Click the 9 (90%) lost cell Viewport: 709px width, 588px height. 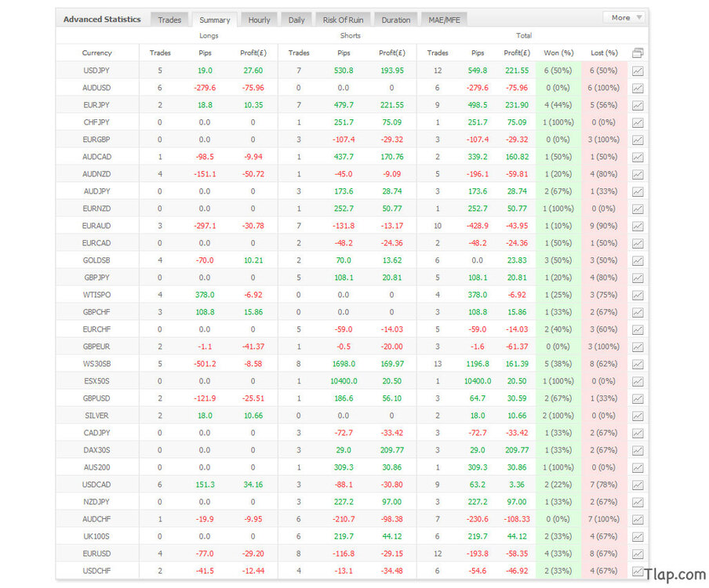(x=604, y=226)
